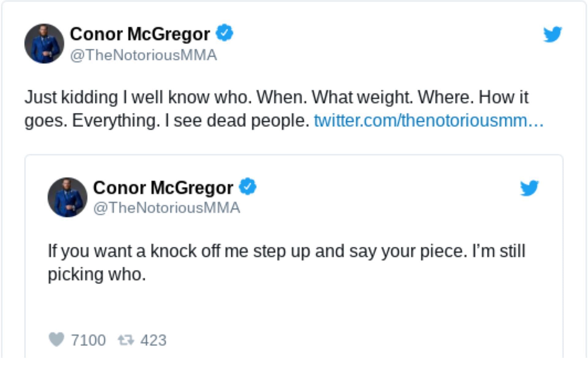The height and width of the screenshot is (368, 588).
Task: Click the Conor McGregor name on the main tweet
Action: click(x=140, y=34)
